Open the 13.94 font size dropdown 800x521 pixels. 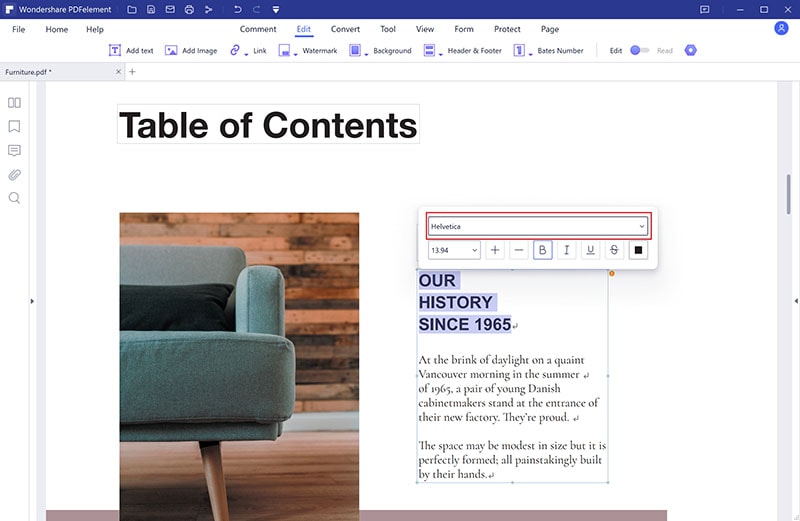(454, 250)
